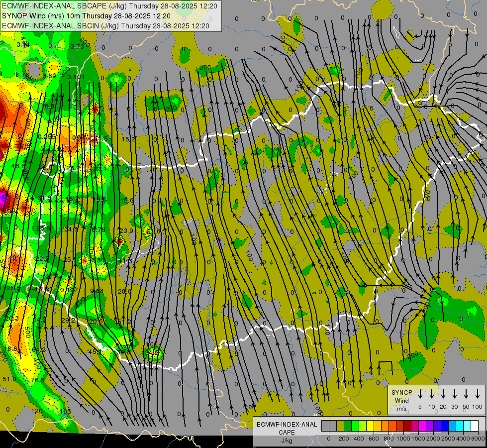Select the purple swatch left of 2000 tick
Screen dimensions: 487x448
tap(430, 426)
